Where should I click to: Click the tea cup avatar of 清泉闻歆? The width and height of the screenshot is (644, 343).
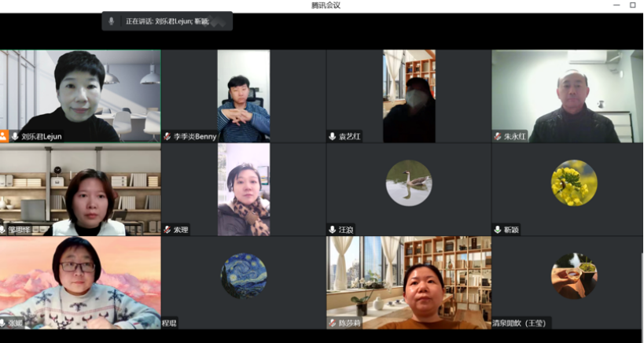click(x=573, y=275)
